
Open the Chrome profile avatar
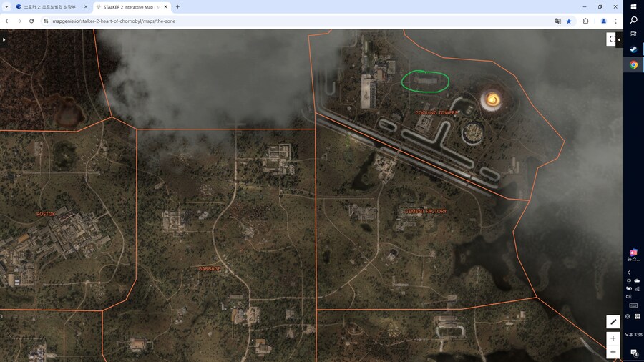[x=603, y=21]
